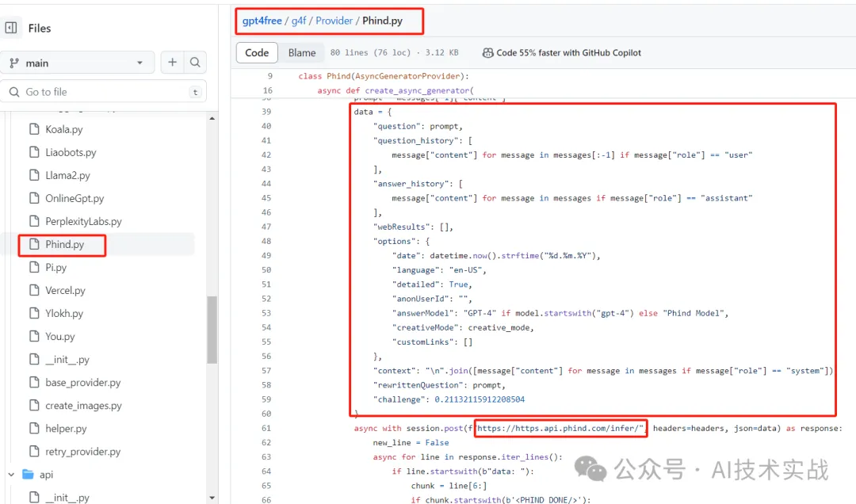Collapse the api folder chevron
856x504 pixels.
tap(11, 475)
